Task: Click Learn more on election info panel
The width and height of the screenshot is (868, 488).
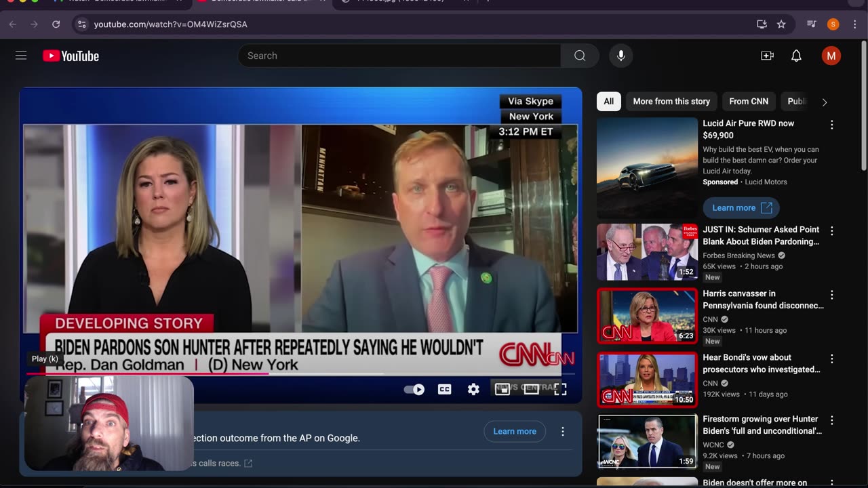Action: point(515,431)
